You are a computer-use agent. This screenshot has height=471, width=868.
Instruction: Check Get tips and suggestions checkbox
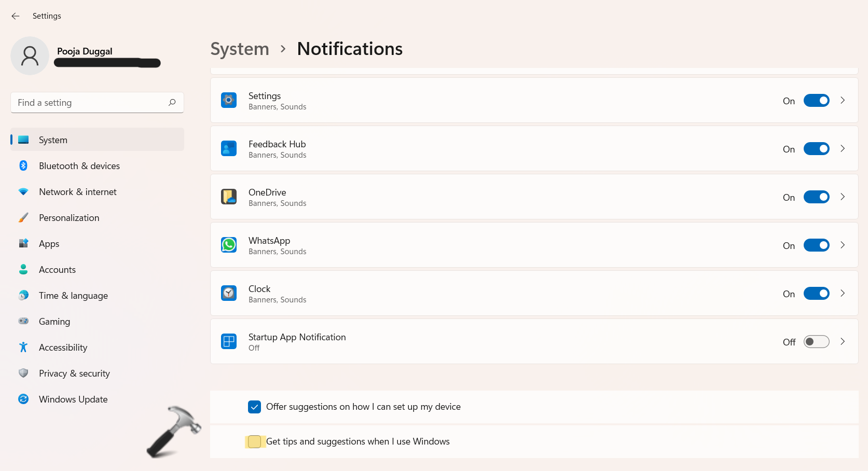pos(254,441)
